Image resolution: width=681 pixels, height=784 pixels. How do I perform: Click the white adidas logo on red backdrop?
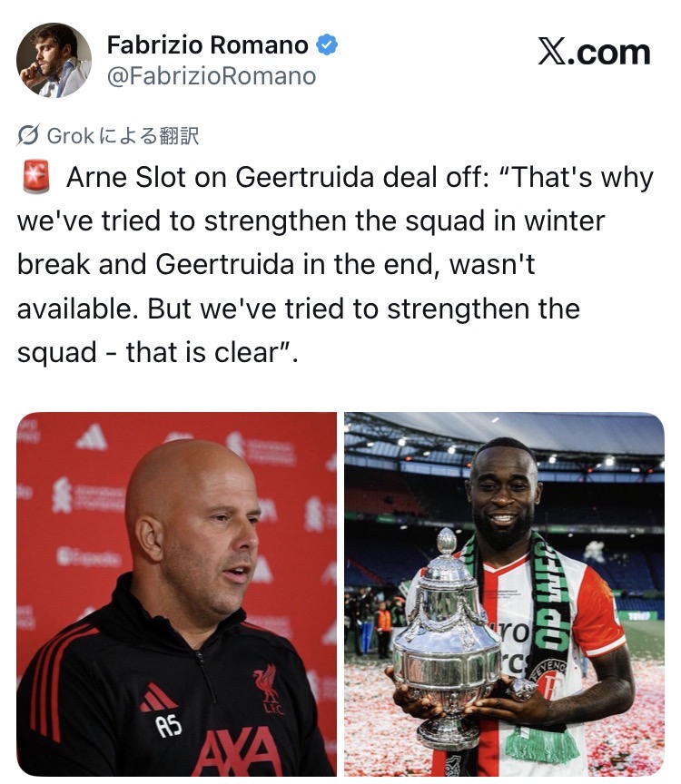(92, 437)
